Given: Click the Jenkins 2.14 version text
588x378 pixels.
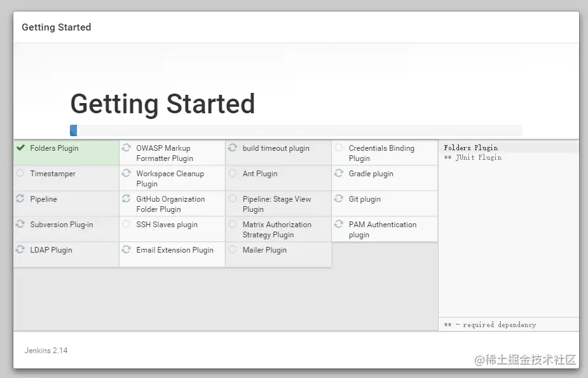Looking at the screenshot, I should 46,350.
